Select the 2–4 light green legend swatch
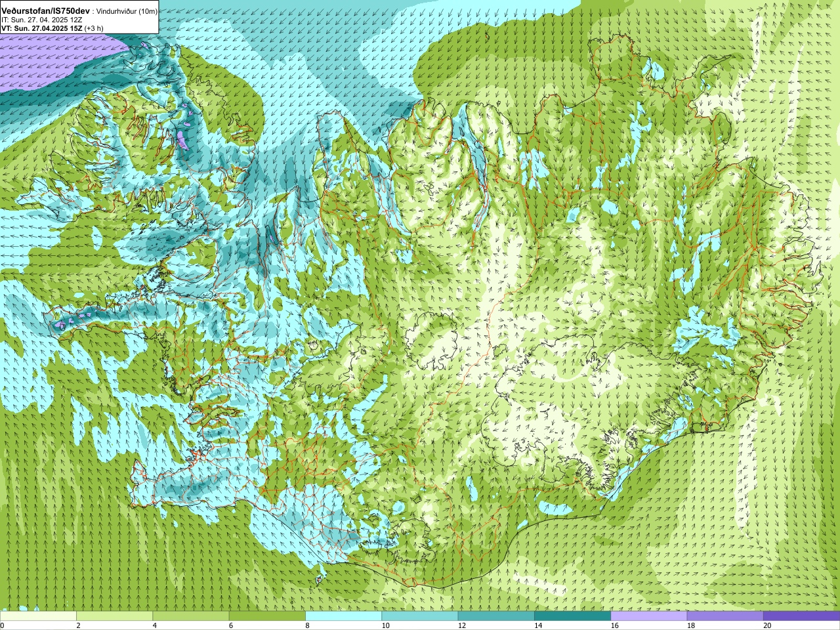 click(114, 616)
